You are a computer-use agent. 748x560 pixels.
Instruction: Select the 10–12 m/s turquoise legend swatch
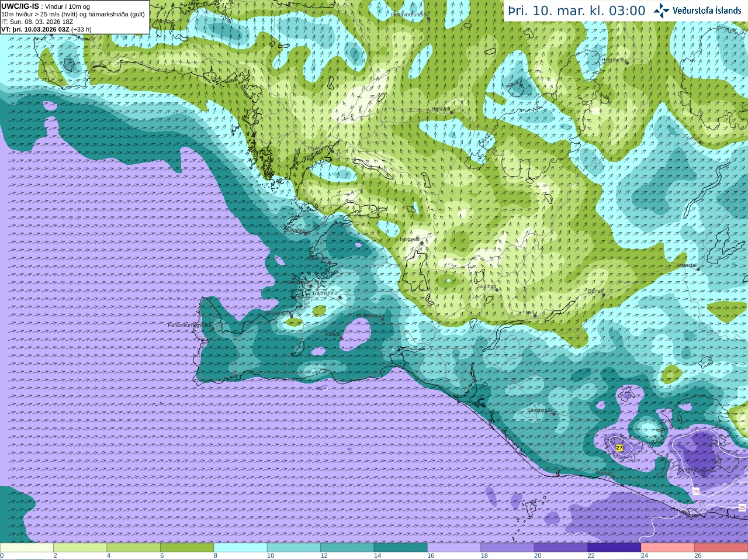point(294,548)
